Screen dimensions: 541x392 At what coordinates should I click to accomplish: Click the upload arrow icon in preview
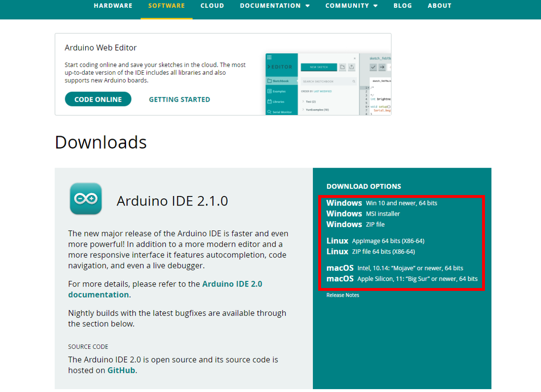[382, 67]
